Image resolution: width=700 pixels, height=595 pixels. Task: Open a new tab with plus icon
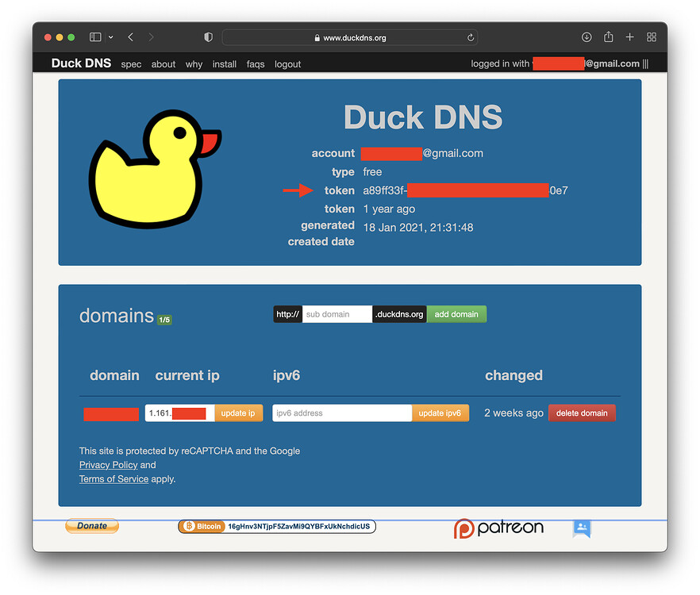629,37
